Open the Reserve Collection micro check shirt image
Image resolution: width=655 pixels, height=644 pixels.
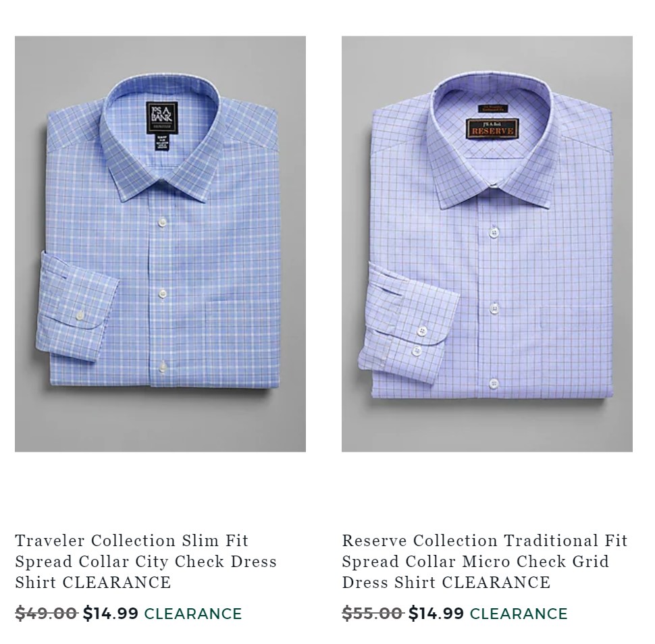(487, 244)
